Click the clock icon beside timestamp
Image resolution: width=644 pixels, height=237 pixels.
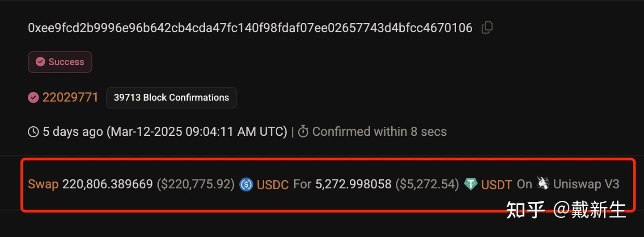coord(33,132)
